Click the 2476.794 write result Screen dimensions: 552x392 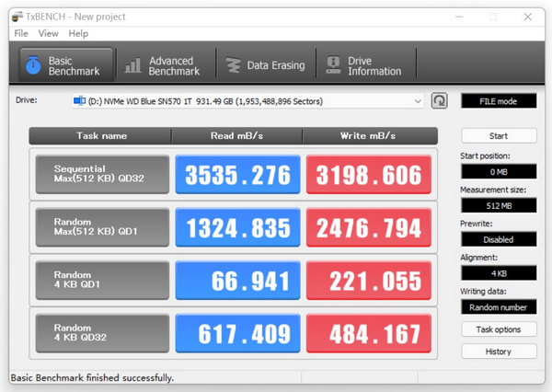369,227
